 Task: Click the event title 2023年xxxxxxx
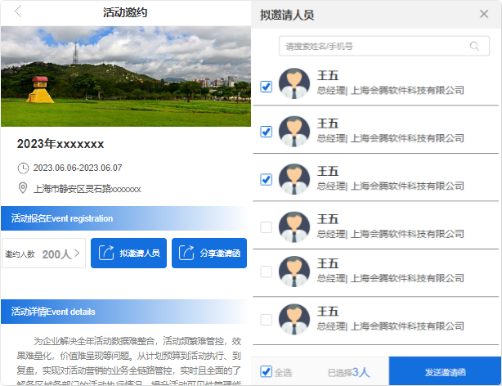click(x=60, y=144)
